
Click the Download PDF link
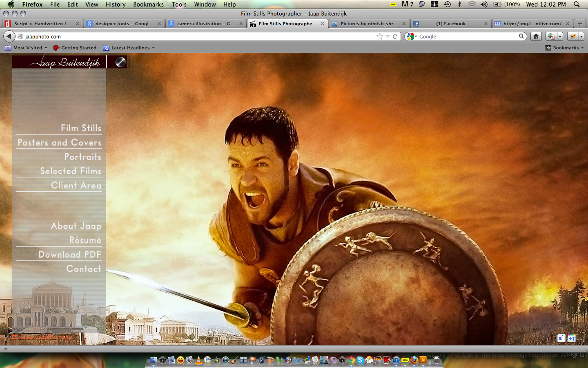tap(70, 254)
